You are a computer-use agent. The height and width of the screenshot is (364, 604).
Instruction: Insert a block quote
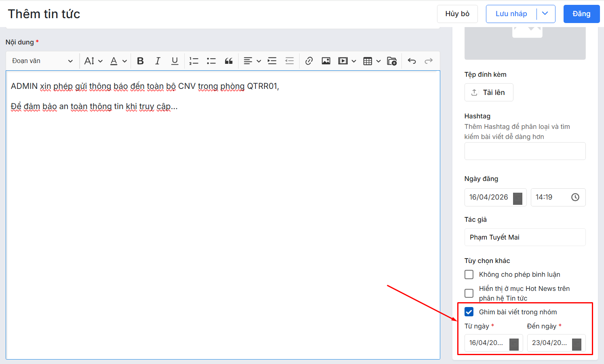[228, 61]
